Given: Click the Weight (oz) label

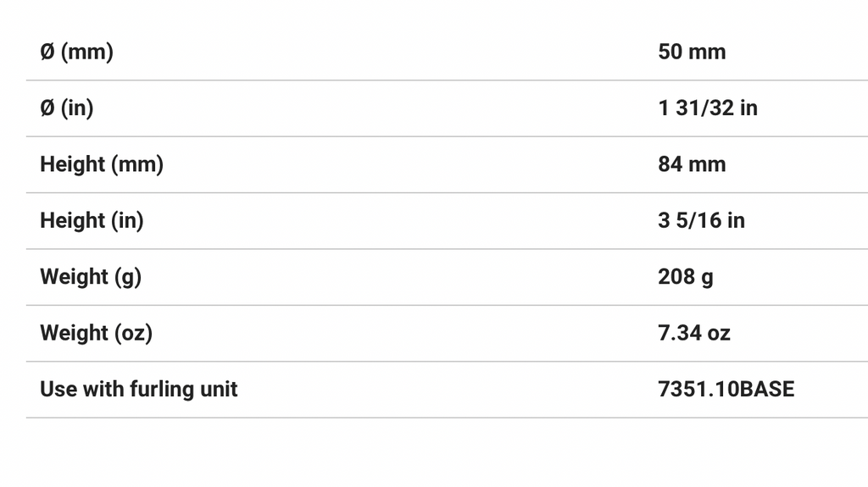Looking at the screenshot, I should click(x=96, y=333).
